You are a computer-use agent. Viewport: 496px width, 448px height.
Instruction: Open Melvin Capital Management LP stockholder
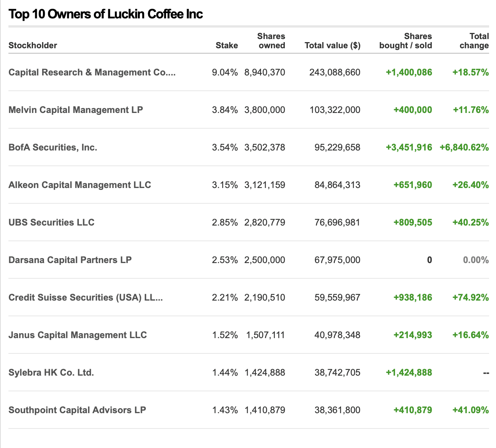75,110
